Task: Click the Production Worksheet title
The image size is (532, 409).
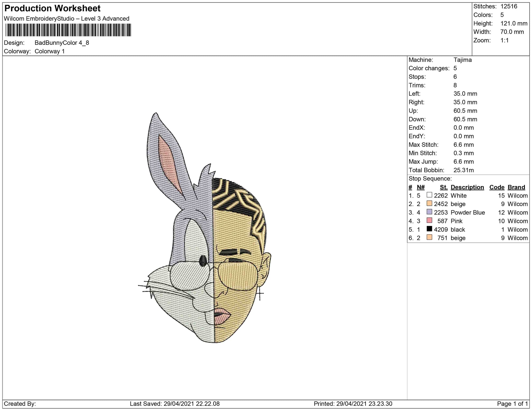Action: click(x=52, y=8)
